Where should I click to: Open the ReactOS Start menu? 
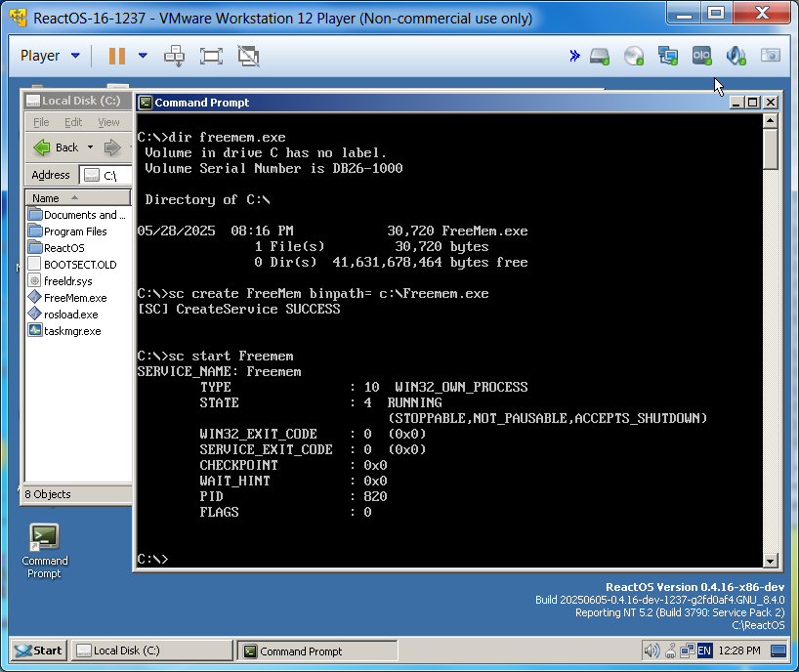(39, 651)
